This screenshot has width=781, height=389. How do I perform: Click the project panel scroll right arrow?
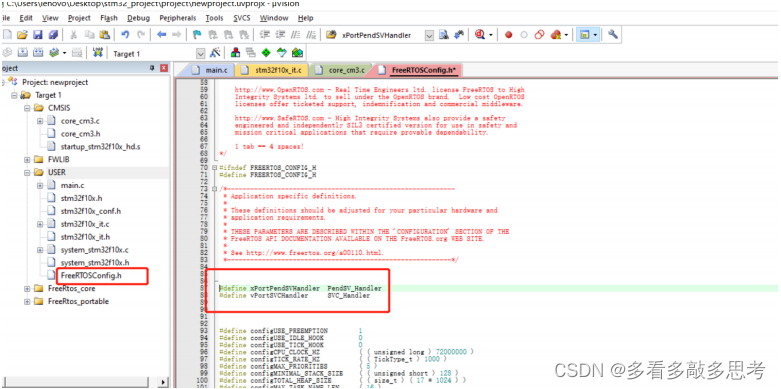(163, 382)
